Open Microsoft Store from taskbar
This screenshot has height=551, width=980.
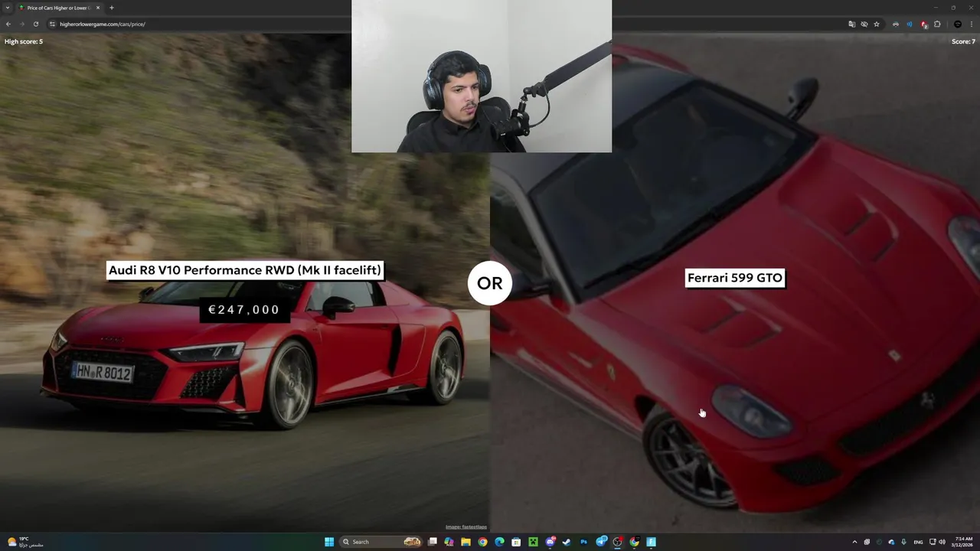click(x=516, y=542)
